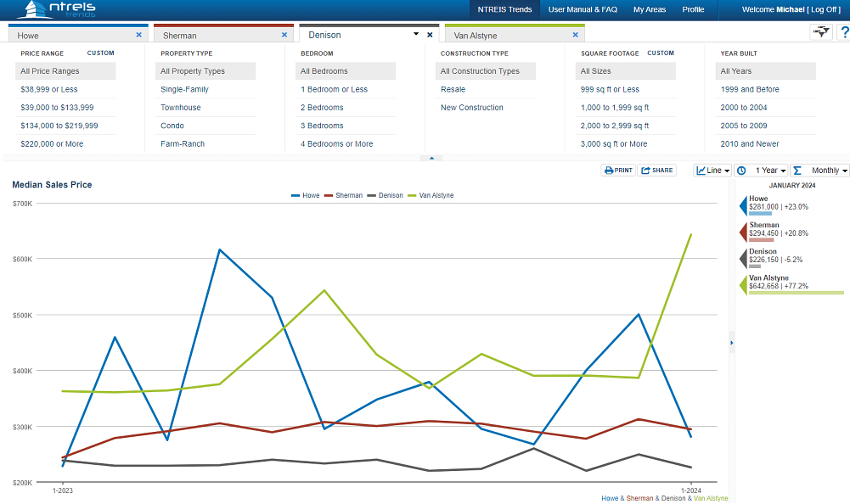This screenshot has height=504, width=850.
Task: Go to My Areas
Action: point(650,9)
